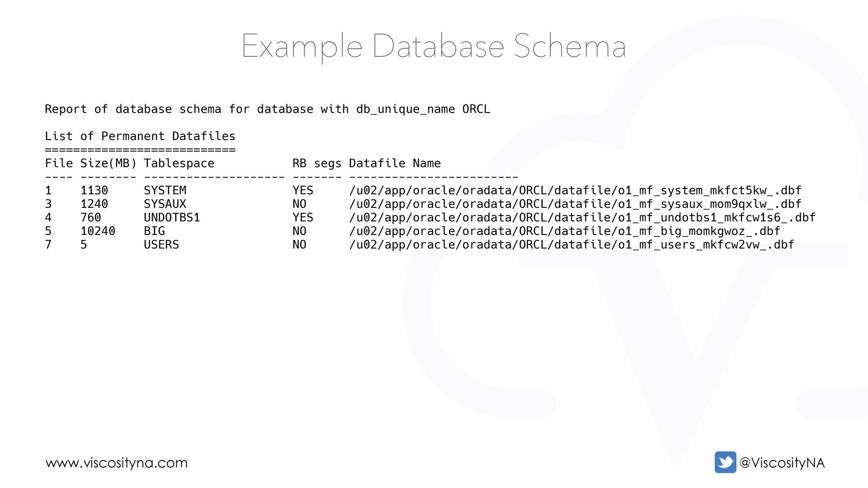
Task: Click the Twitter bird icon
Action: click(x=725, y=462)
